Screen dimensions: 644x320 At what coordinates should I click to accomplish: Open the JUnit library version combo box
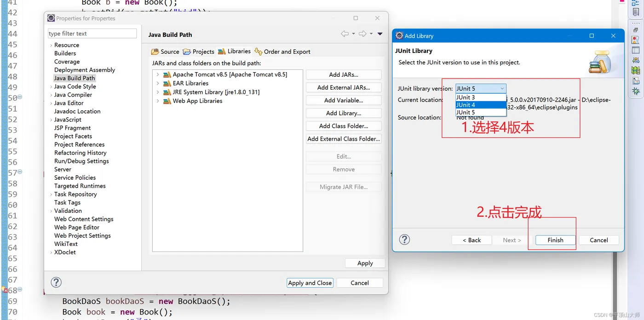[481, 88]
